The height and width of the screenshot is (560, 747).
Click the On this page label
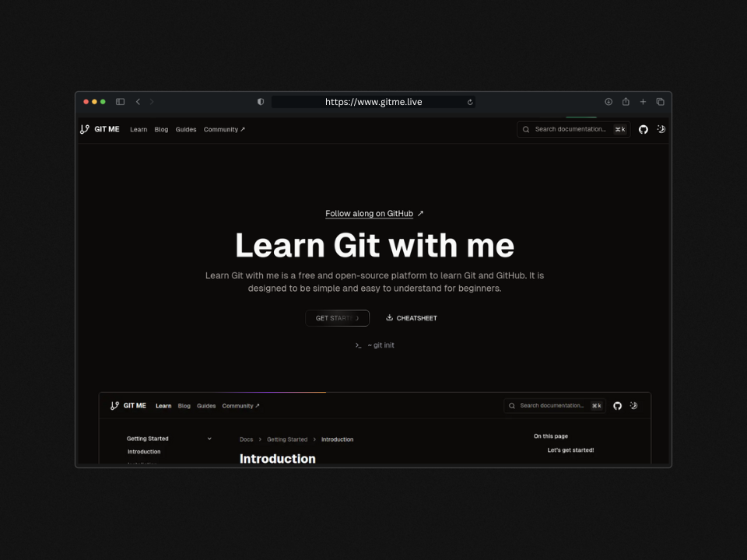(551, 436)
